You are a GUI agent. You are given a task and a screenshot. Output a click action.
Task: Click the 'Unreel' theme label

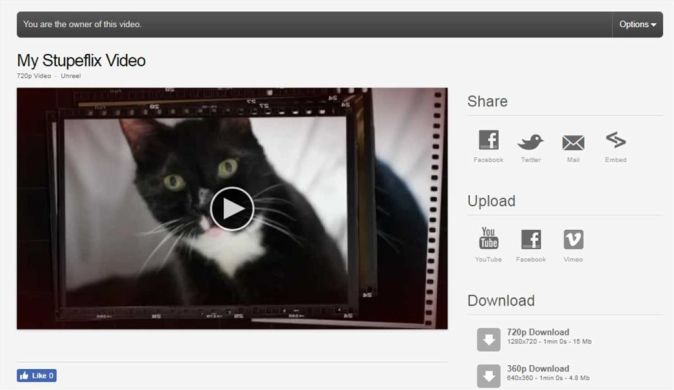70,76
